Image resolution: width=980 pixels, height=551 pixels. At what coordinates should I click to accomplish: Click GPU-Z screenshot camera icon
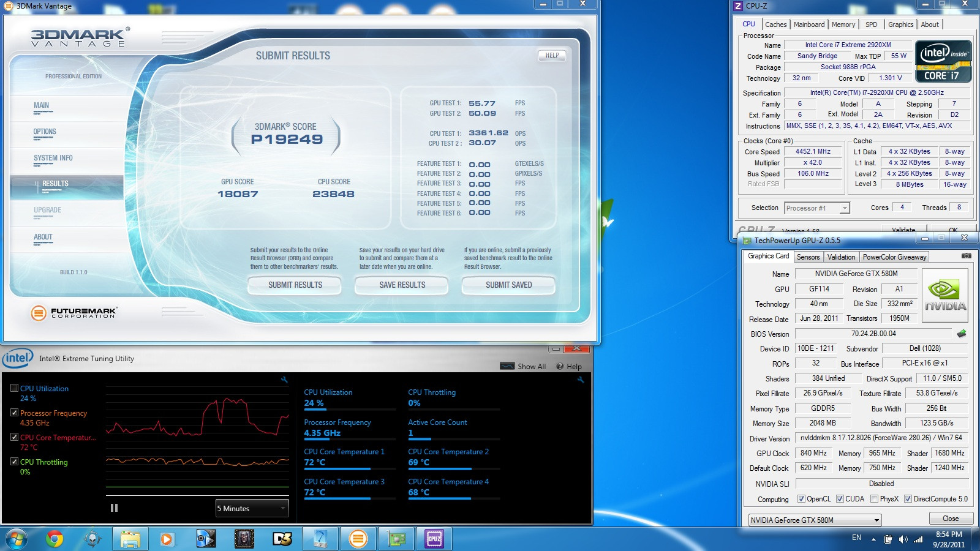point(966,256)
